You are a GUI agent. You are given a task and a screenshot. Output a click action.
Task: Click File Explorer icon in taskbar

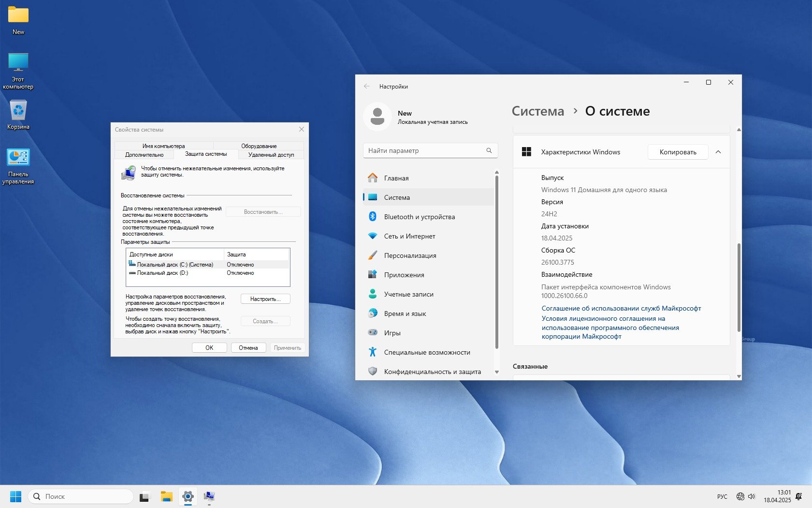point(167,496)
